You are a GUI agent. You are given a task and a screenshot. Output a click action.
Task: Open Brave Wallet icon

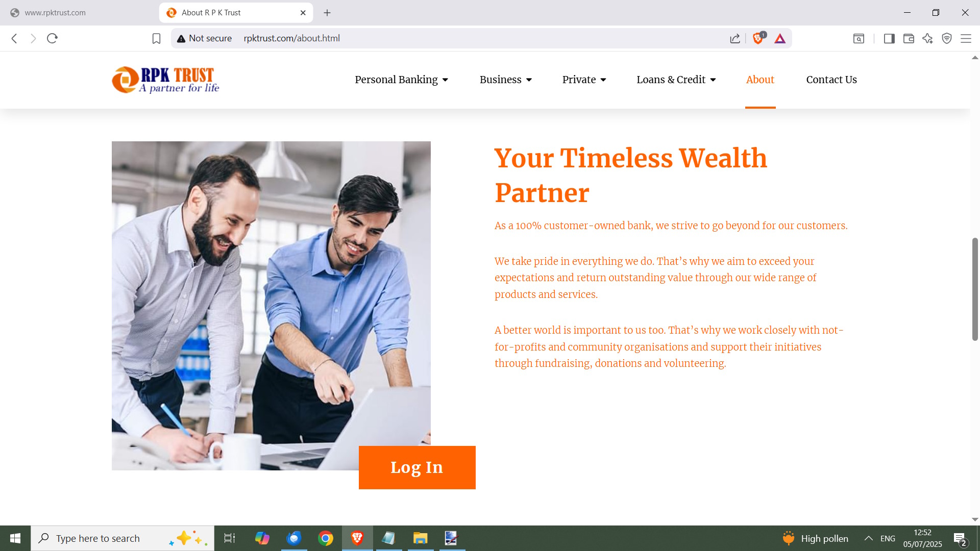[909, 38]
